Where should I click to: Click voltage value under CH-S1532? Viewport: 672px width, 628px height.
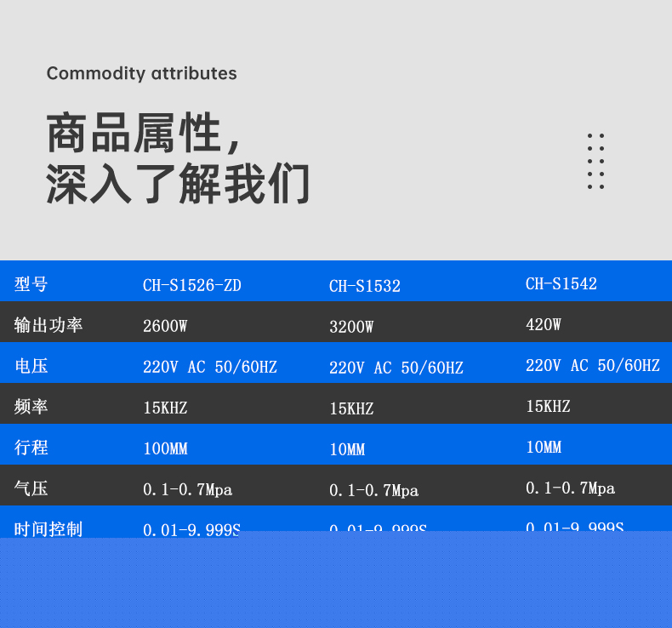396,368
